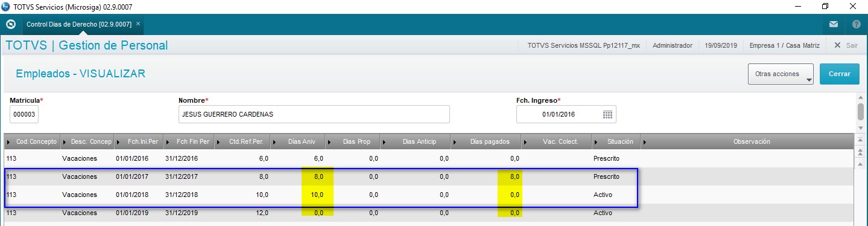Click the Cerrar button

point(839,74)
